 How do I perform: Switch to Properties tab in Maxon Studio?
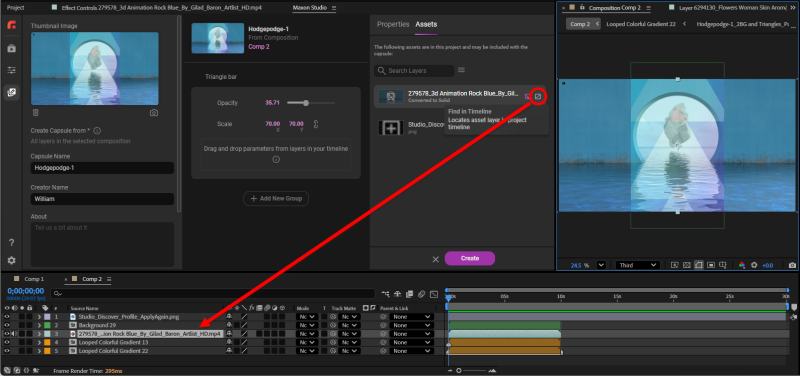(393, 24)
